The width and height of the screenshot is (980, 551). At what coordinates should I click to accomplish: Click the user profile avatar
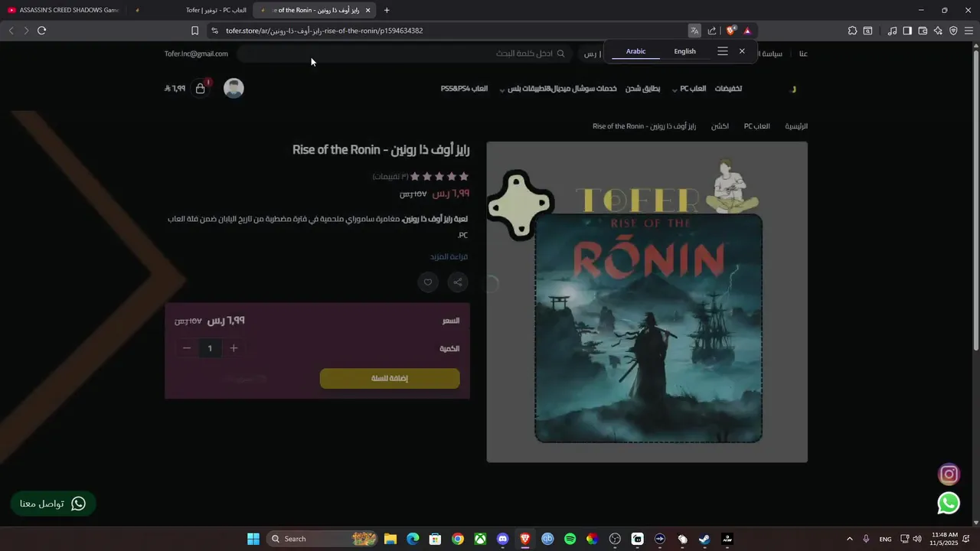234,88
